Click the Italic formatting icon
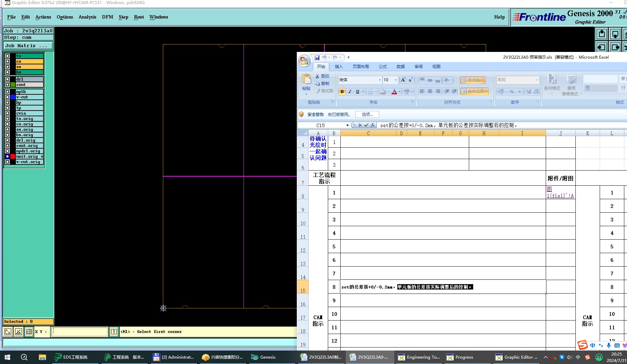Image resolution: width=627 pixels, height=364 pixels. [350, 92]
